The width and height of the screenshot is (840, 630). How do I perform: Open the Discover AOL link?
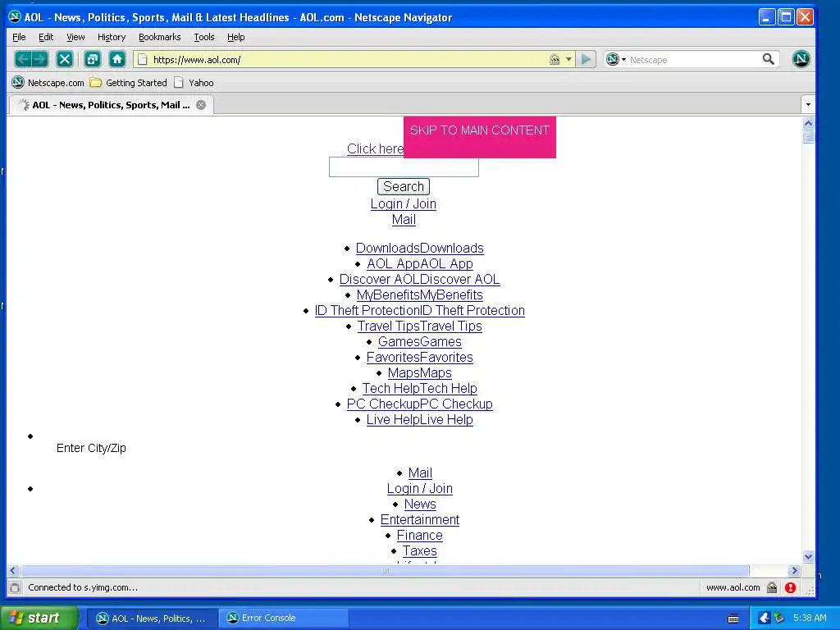[x=419, y=279]
